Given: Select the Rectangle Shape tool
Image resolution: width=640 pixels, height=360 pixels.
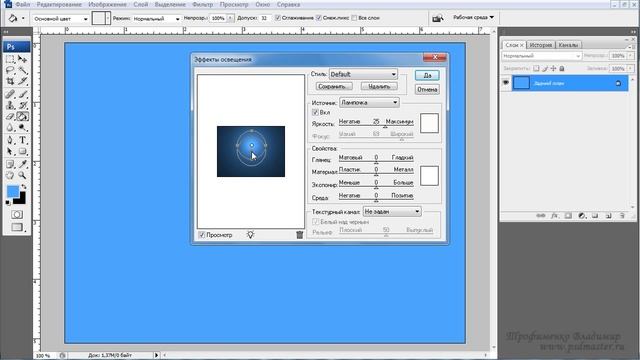Looking at the screenshot, I should point(22,152).
